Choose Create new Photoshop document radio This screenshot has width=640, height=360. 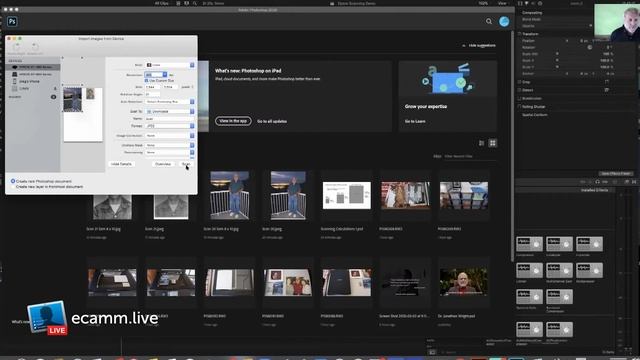pyautogui.click(x=13, y=181)
